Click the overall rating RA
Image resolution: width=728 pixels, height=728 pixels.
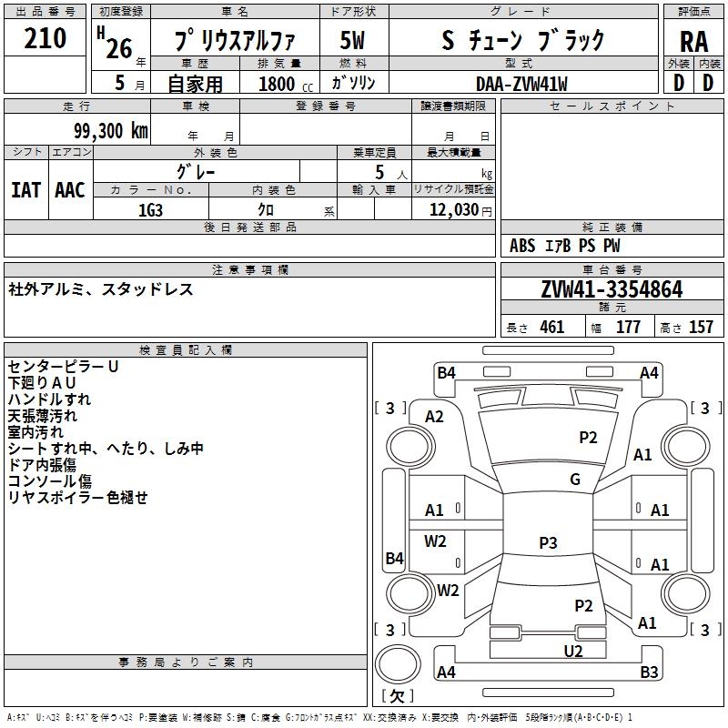click(694, 42)
